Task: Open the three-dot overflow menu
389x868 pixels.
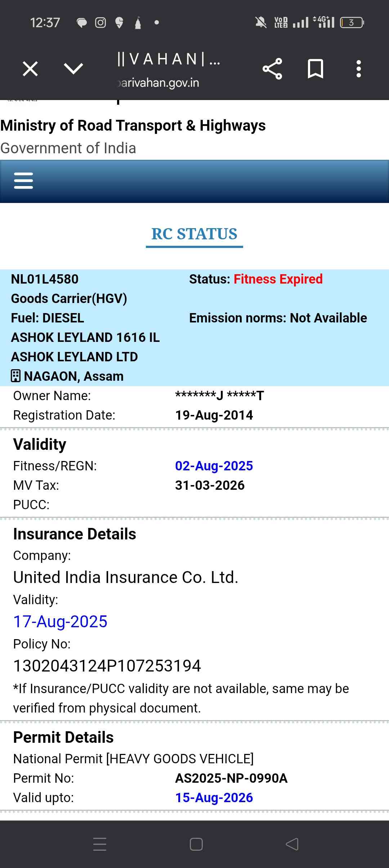Action: click(x=358, y=69)
